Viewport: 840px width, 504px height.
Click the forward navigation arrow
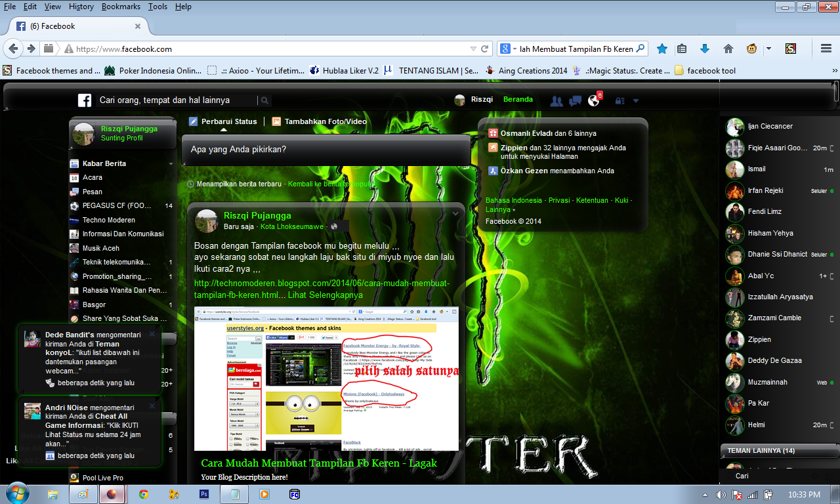tap(31, 49)
